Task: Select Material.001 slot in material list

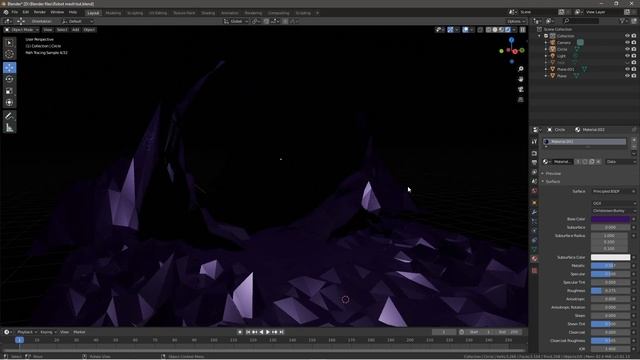Action: (x=584, y=142)
